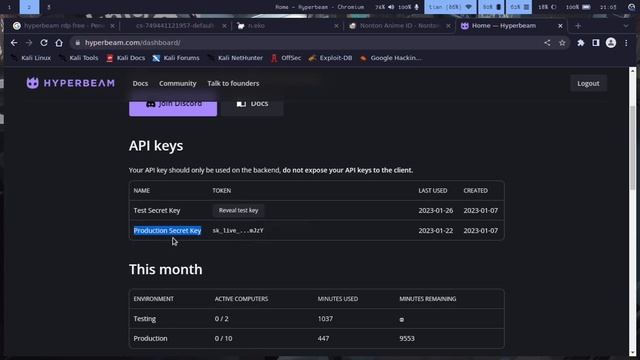Click Production active computers 0 / 10
Screen dimensions: 640x360
click(x=223, y=338)
